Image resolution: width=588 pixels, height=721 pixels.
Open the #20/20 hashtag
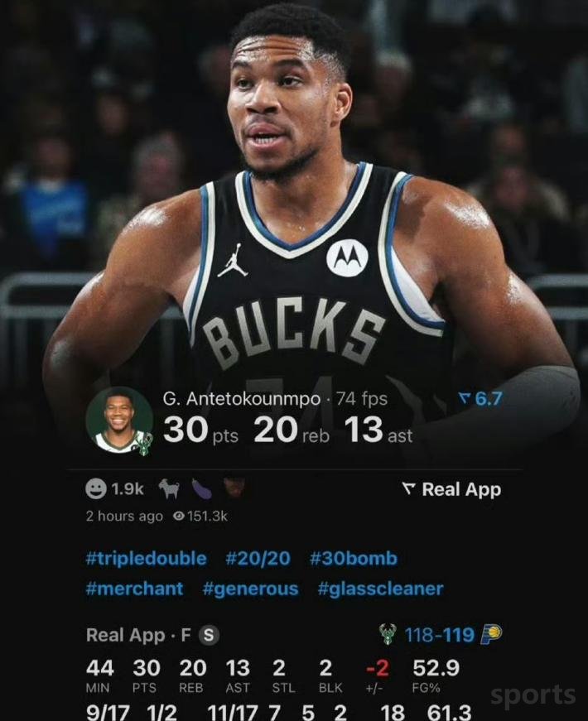(x=258, y=558)
